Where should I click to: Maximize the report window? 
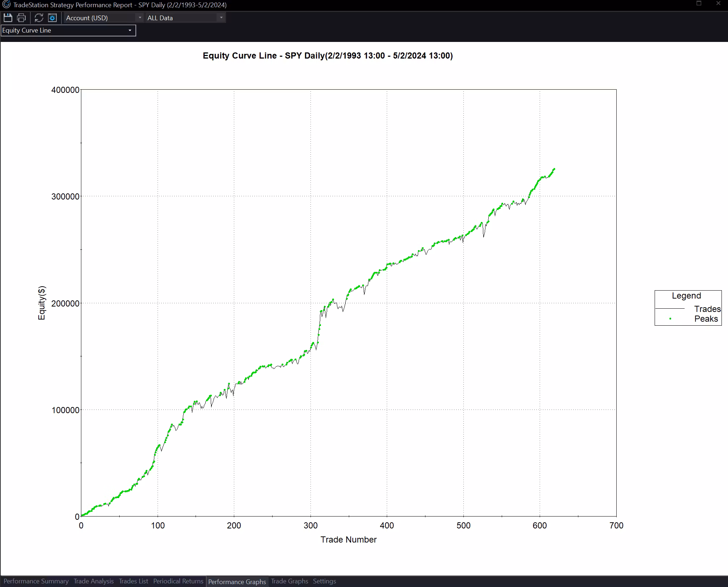[699, 4]
